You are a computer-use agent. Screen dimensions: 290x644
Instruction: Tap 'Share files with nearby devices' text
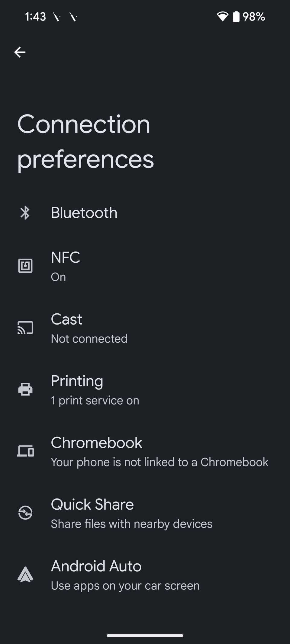click(x=132, y=524)
